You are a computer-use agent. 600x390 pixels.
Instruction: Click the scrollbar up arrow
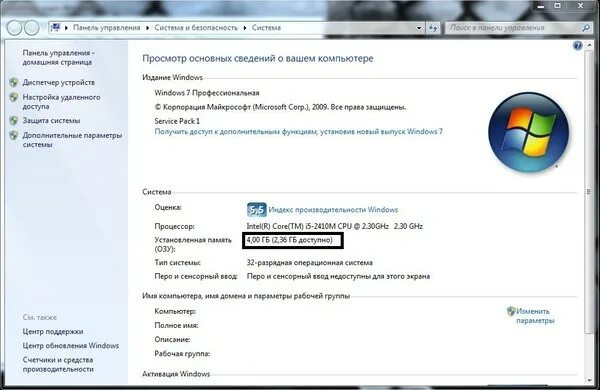pos(589,46)
